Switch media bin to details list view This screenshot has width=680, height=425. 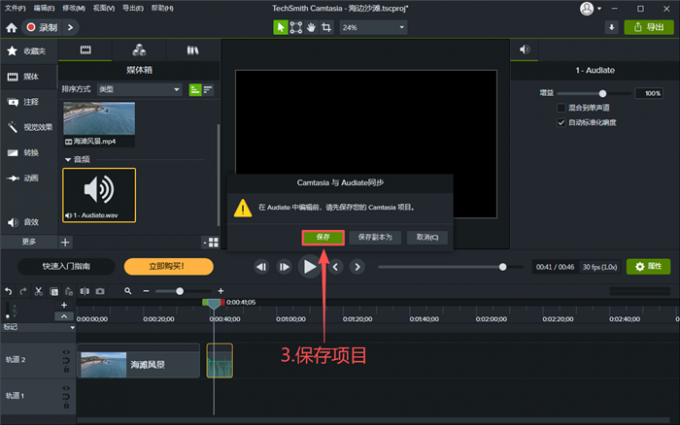coord(208,90)
